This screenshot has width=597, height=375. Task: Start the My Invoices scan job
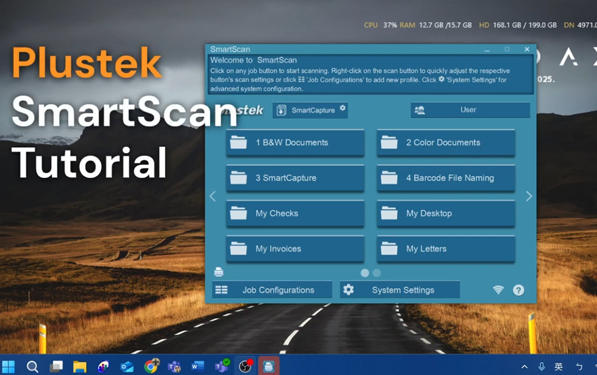click(295, 249)
